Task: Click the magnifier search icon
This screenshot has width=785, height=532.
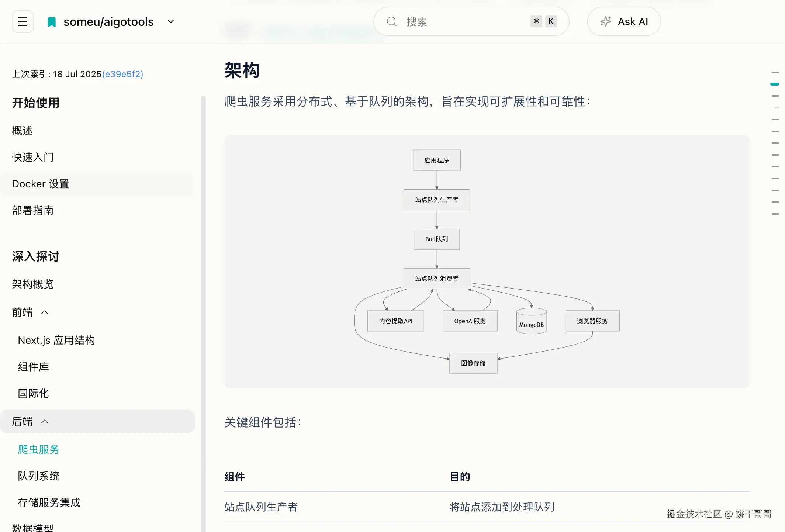Action: (391, 22)
